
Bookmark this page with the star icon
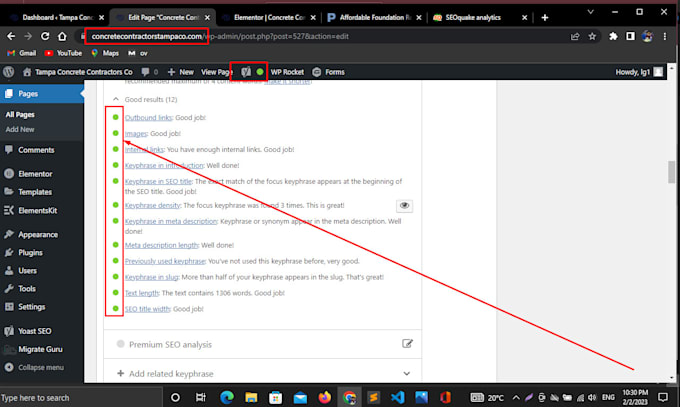tap(592, 36)
